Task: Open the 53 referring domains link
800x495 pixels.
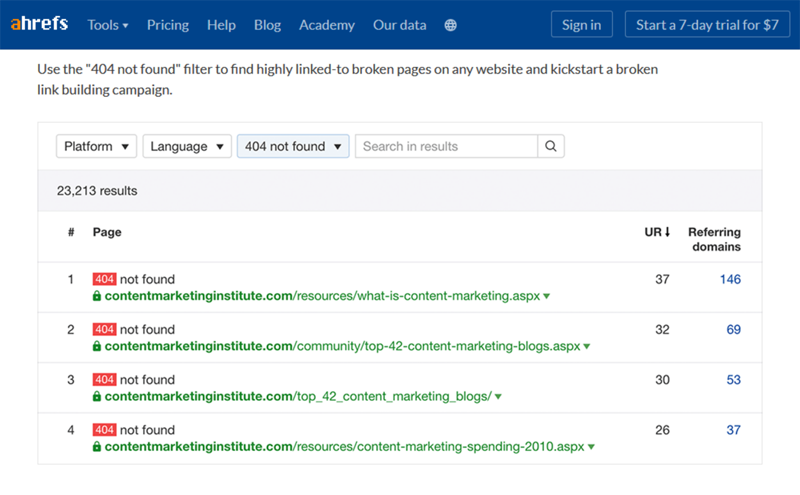Action: point(734,380)
